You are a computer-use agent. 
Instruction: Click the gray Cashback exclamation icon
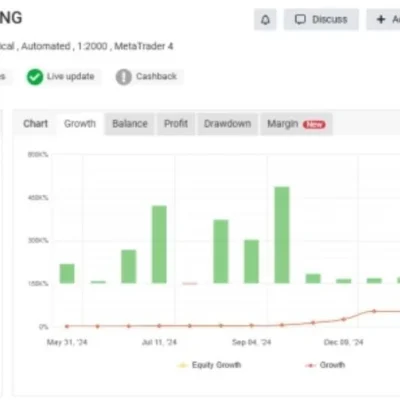point(124,77)
